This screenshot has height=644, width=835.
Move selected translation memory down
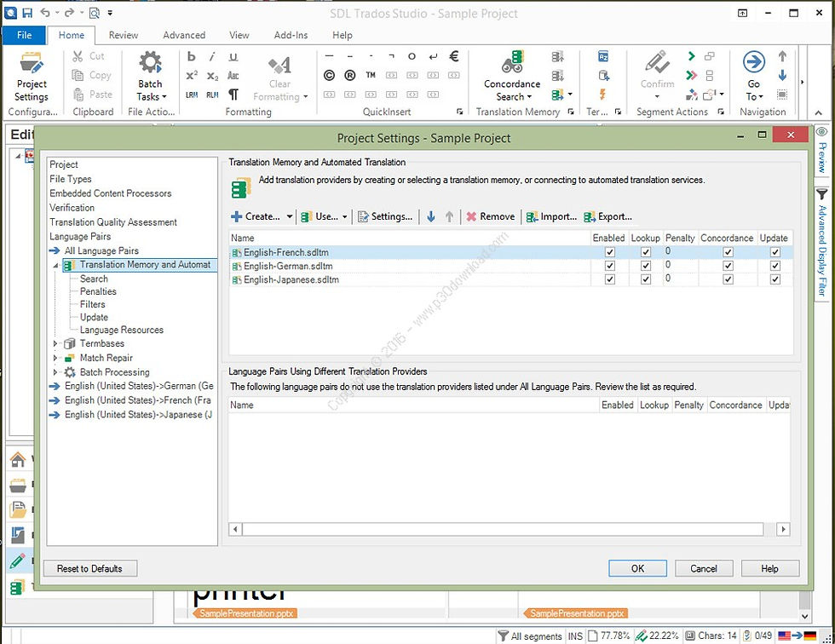pyautogui.click(x=431, y=216)
